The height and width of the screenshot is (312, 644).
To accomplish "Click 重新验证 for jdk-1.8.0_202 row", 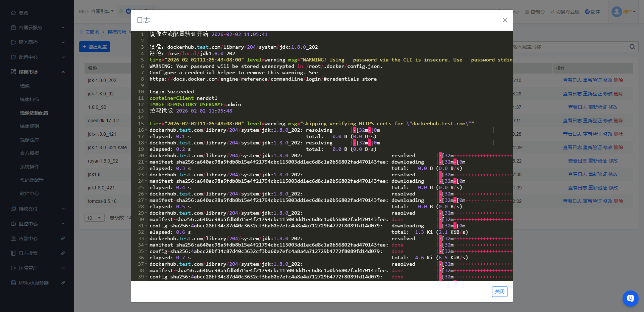I will coord(592,80).
